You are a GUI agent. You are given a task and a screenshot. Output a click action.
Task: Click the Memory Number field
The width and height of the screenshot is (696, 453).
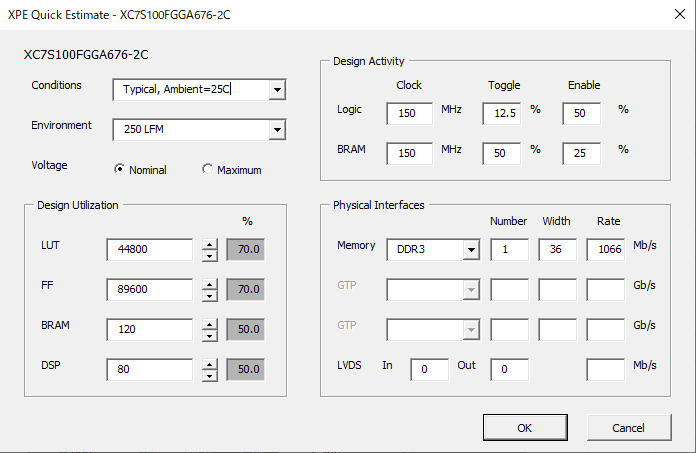510,249
